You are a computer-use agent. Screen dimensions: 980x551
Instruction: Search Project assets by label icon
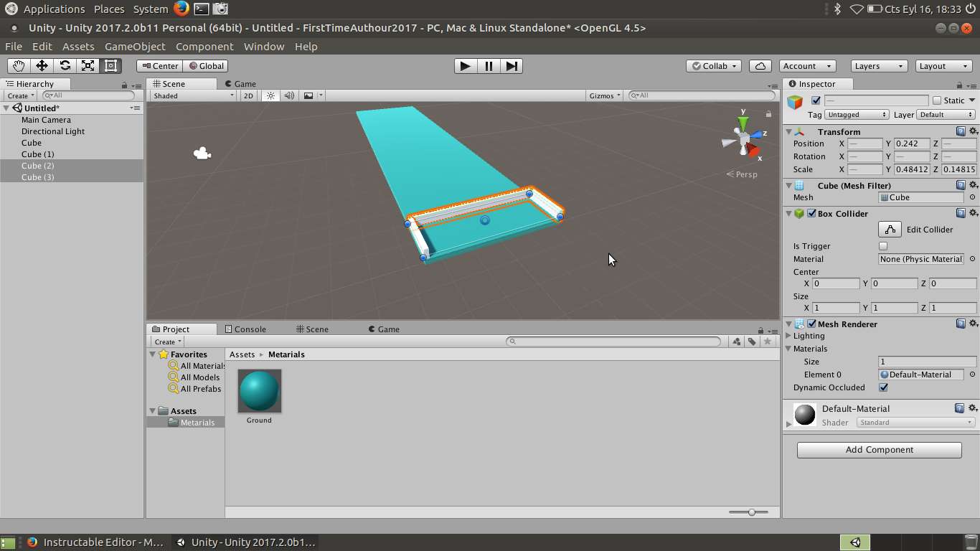pos(752,342)
